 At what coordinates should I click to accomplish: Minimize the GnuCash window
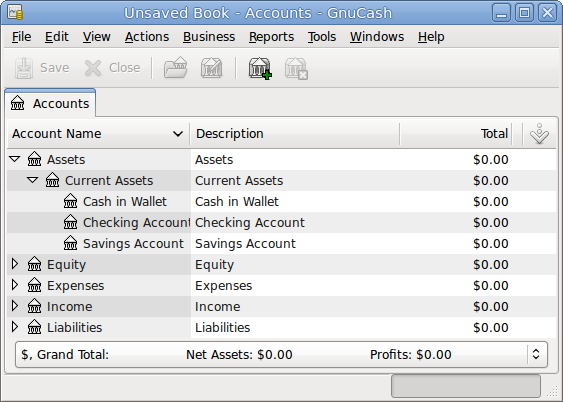(x=501, y=13)
